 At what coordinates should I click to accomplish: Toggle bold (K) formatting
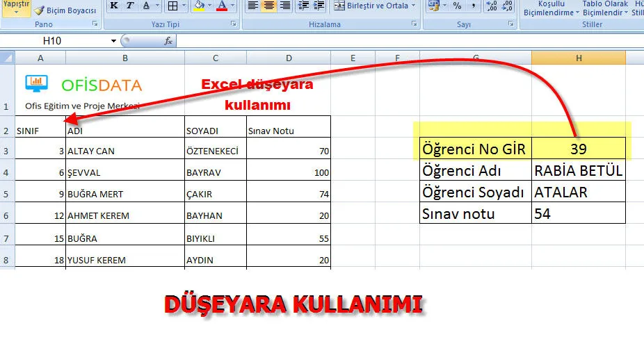pos(113,6)
